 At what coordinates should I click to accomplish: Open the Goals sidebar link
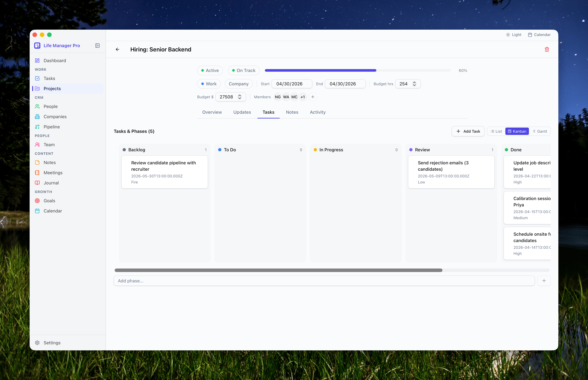point(68,201)
